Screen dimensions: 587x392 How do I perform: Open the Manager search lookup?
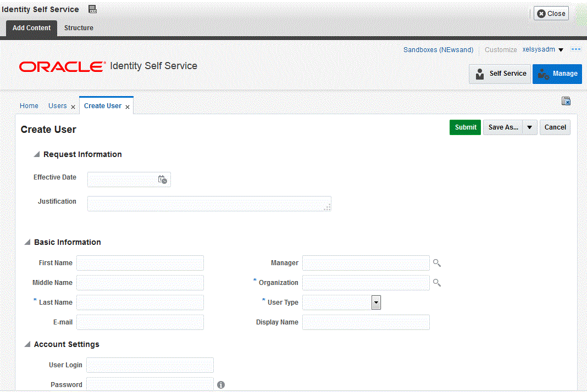436,263
